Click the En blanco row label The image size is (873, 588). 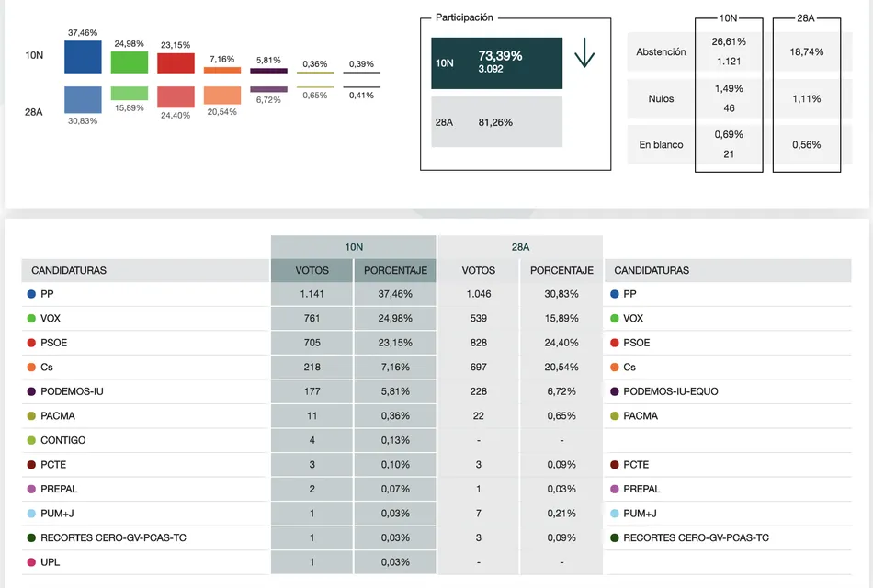(x=661, y=144)
